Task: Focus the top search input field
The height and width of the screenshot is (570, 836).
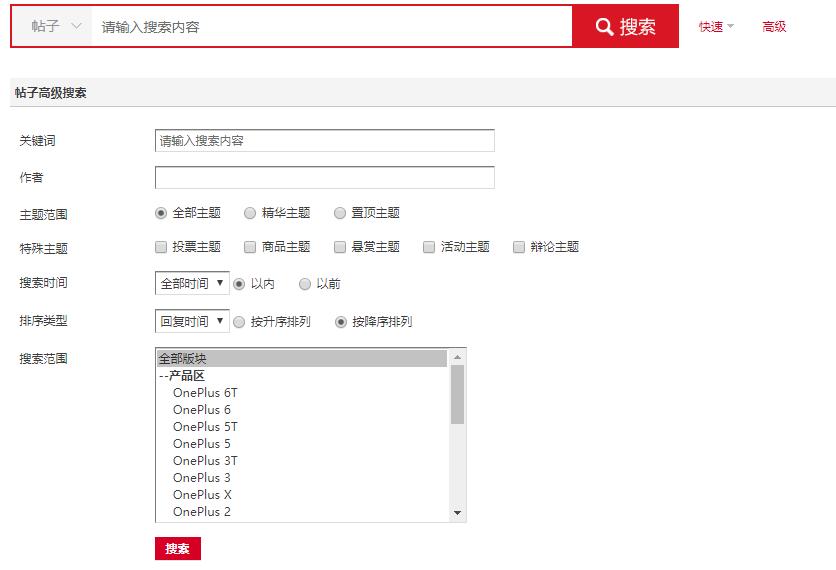Action: click(332, 26)
